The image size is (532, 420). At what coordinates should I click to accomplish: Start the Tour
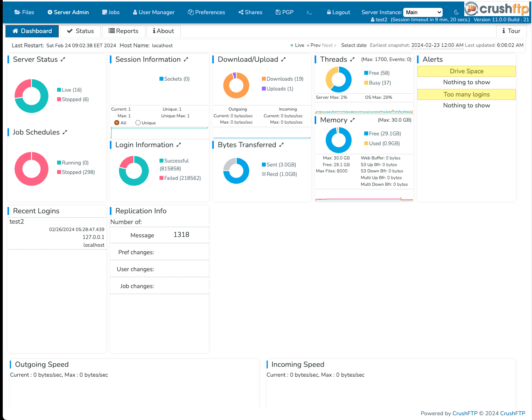point(511,31)
